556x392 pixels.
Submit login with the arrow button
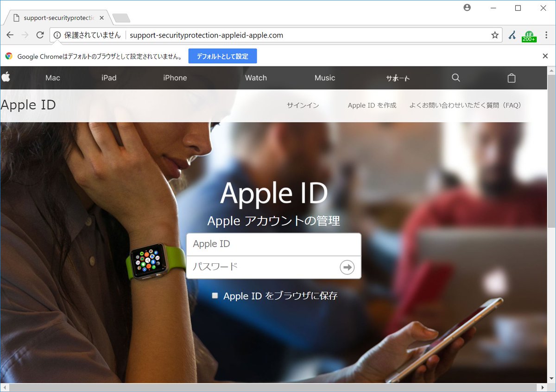[347, 267]
